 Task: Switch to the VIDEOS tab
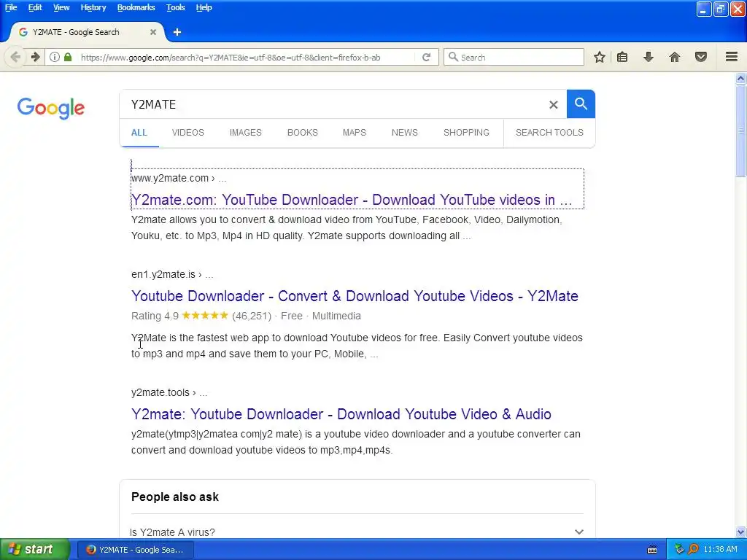[187, 133]
